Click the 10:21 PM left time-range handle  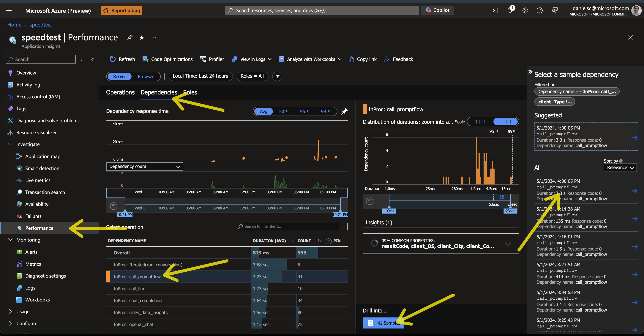click(125, 214)
